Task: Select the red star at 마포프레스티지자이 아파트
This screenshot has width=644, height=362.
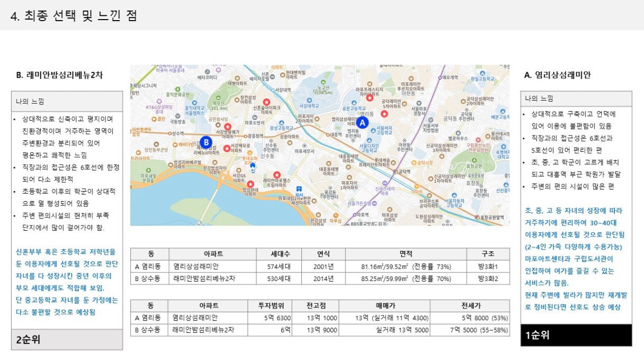Action: click(370, 98)
